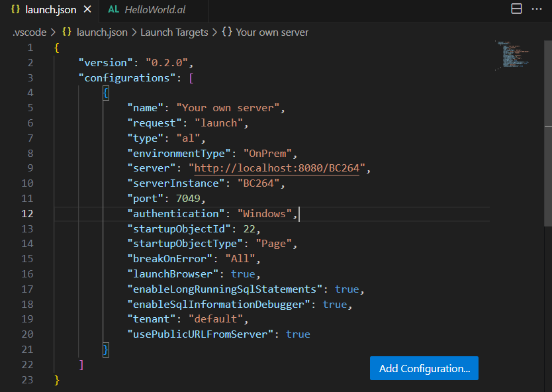The image size is (552, 392).
Task: Close the launch.json tab
Action: pyautogui.click(x=88, y=10)
